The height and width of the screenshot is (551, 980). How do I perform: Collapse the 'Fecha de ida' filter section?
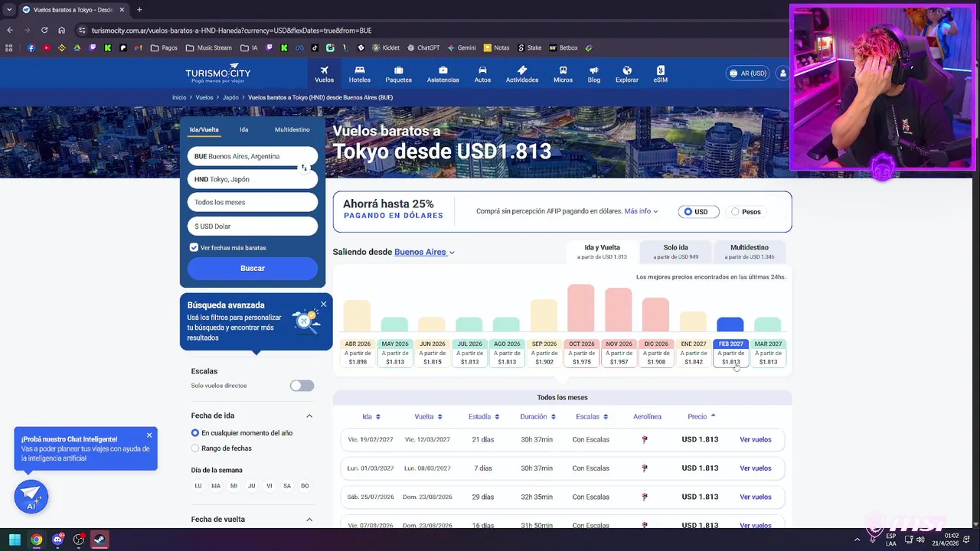[x=309, y=416]
